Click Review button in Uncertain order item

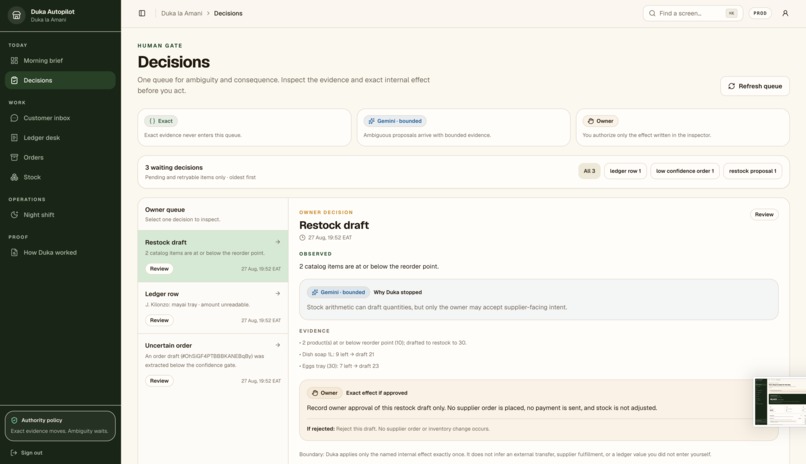click(x=159, y=381)
